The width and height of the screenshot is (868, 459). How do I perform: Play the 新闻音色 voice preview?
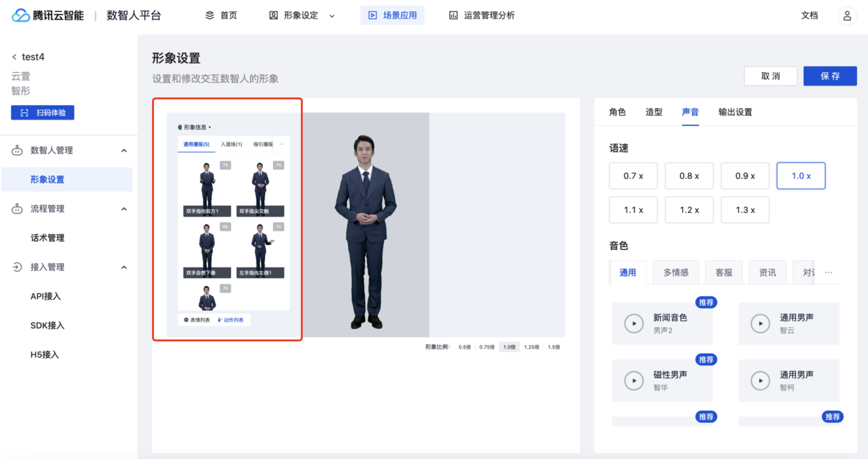pyautogui.click(x=634, y=323)
